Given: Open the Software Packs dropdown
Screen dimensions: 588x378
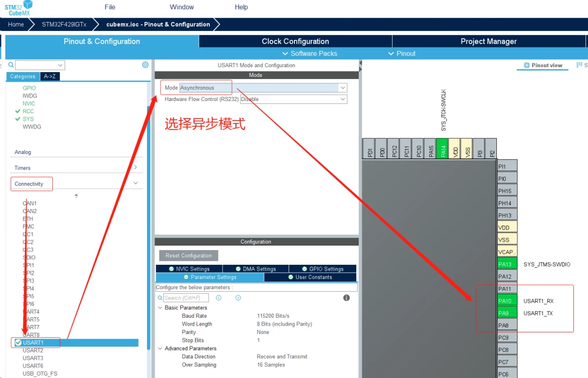Looking at the screenshot, I should point(310,53).
